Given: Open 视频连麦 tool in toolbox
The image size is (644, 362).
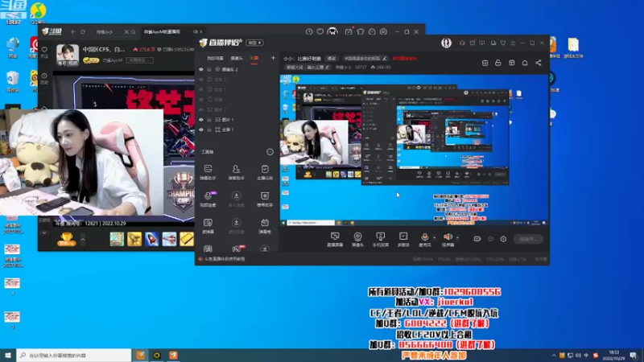Looking at the screenshot, I should pos(208,199).
